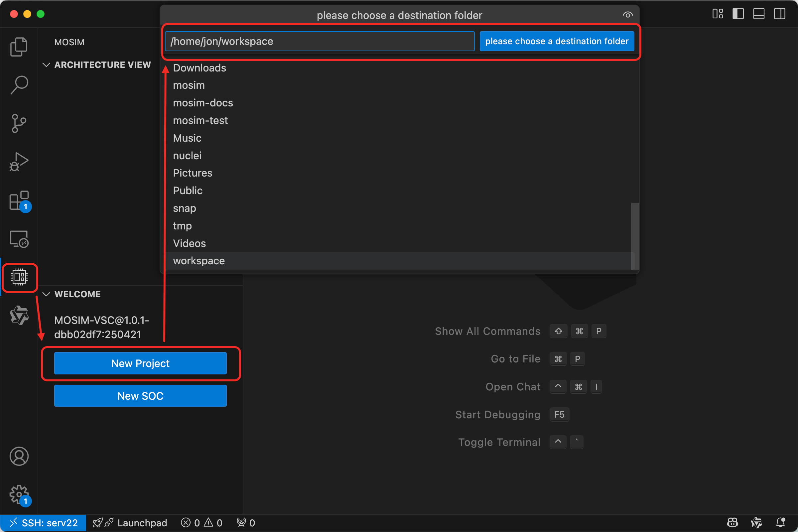Click the Lingma status bar icon on right
Viewport: 798px width, 532px height.
pos(756,523)
